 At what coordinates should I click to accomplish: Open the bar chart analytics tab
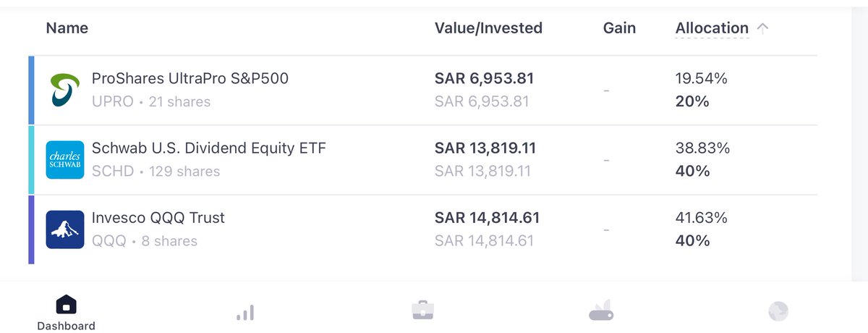click(244, 312)
